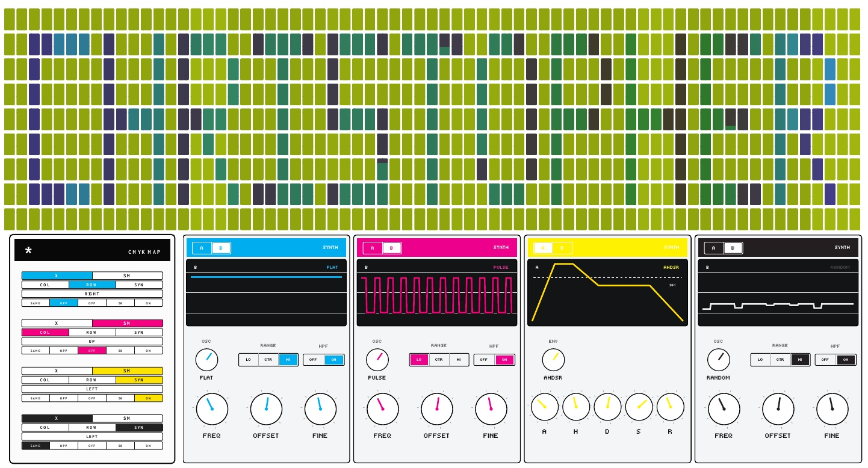
Task: Click the cyan OSC knob labeled FLAT
Action: (x=206, y=360)
